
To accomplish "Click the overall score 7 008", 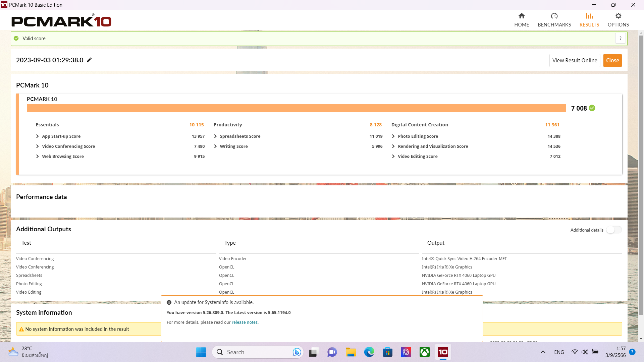I will pyautogui.click(x=579, y=108).
